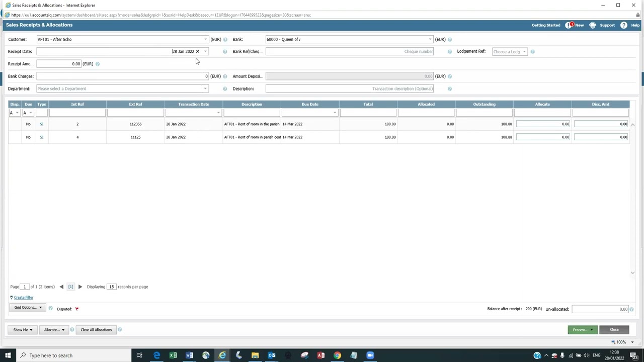Click the Allocate field for invoice 11125
This screenshot has height=362, width=644.
542,137
